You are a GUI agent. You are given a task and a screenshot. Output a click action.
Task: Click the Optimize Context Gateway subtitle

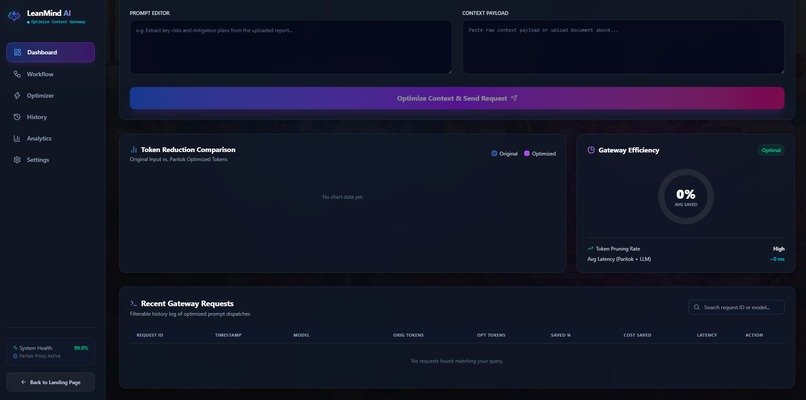(58, 22)
